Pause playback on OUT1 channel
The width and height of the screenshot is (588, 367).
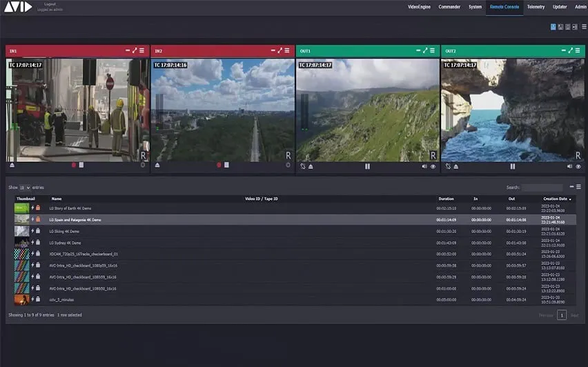pyautogui.click(x=367, y=166)
